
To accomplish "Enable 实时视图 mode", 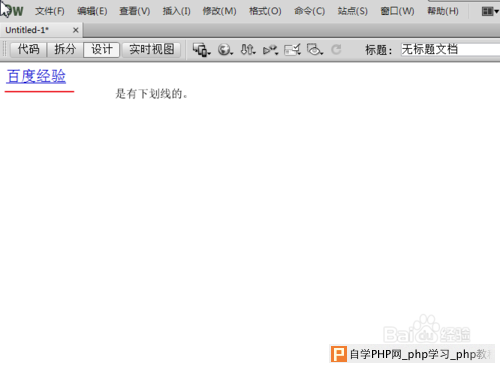I will [x=151, y=50].
